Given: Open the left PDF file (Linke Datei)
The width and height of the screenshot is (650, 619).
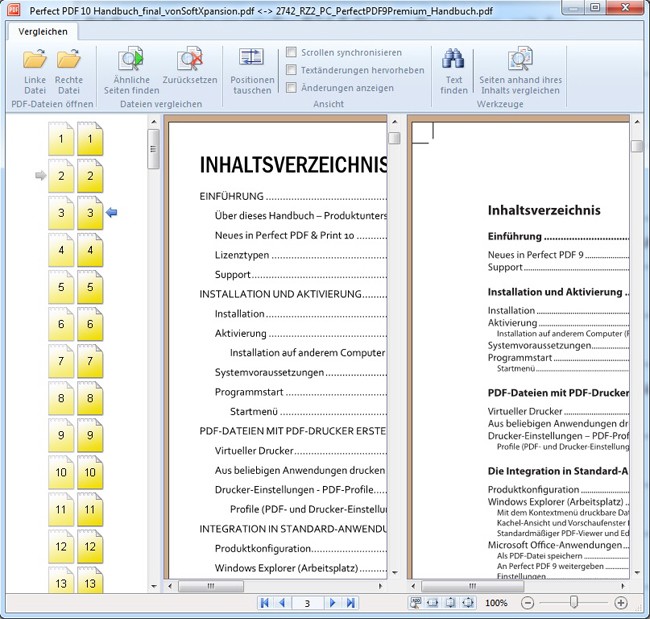Looking at the screenshot, I should click(35, 72).
